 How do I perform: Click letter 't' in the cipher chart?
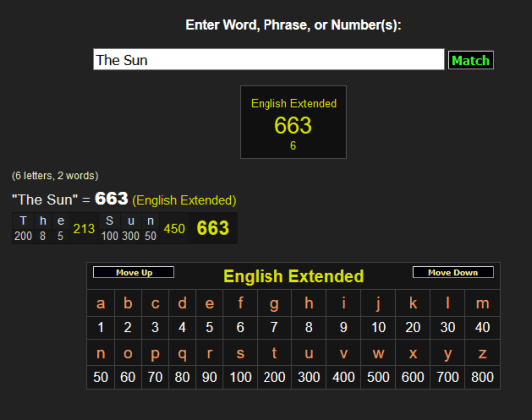(x=274, y=353)
